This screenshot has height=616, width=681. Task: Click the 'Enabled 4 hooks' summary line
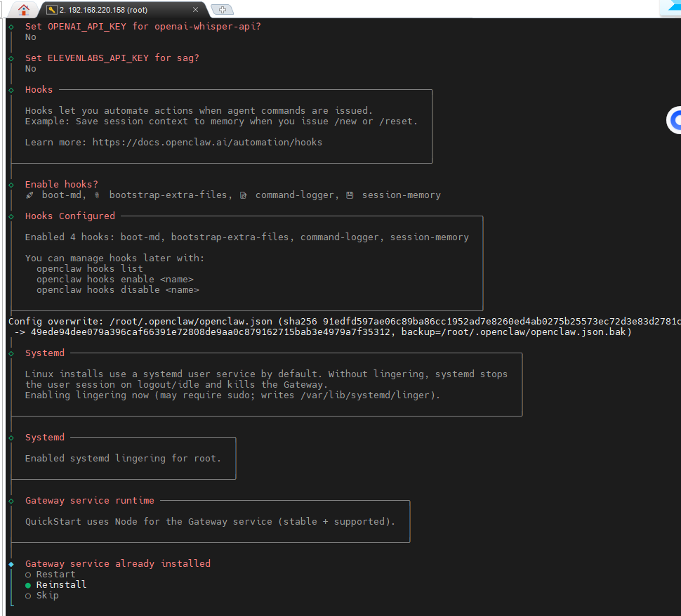point(246,237)
